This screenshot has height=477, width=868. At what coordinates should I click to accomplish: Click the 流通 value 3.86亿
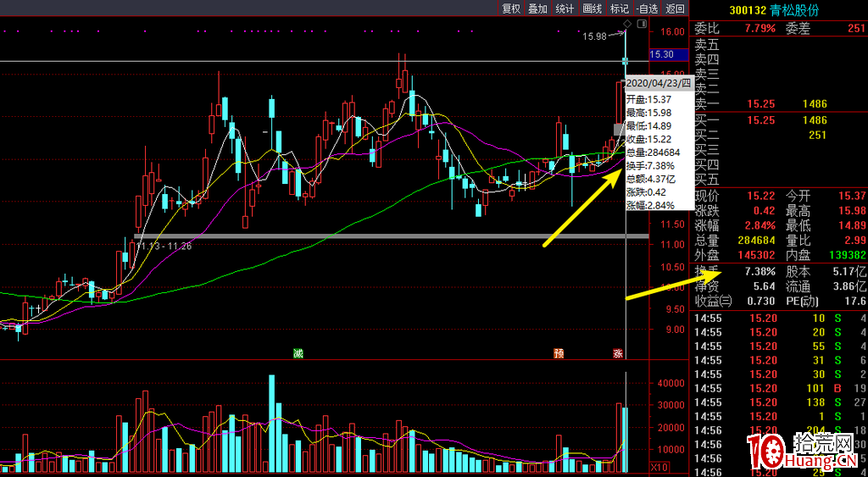(850, 286)
